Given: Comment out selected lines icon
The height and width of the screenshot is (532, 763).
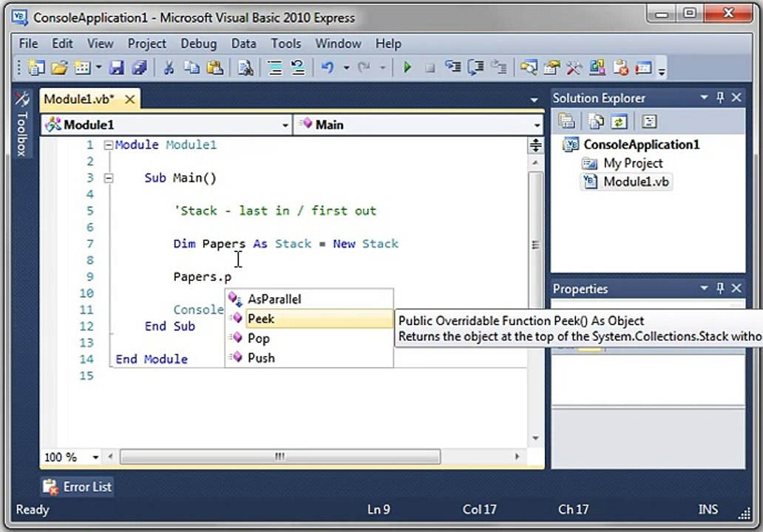Looking at the screenshot, I should click(x=275, y=67).
